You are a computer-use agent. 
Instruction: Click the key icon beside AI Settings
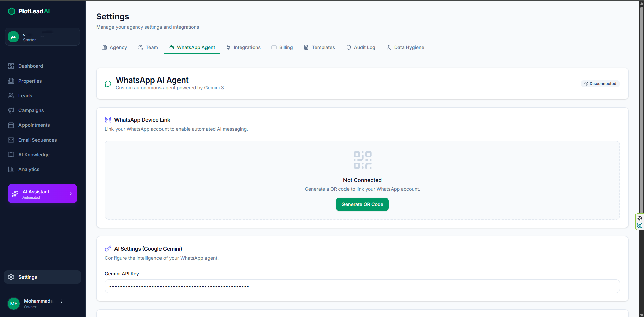pos(108,249)
